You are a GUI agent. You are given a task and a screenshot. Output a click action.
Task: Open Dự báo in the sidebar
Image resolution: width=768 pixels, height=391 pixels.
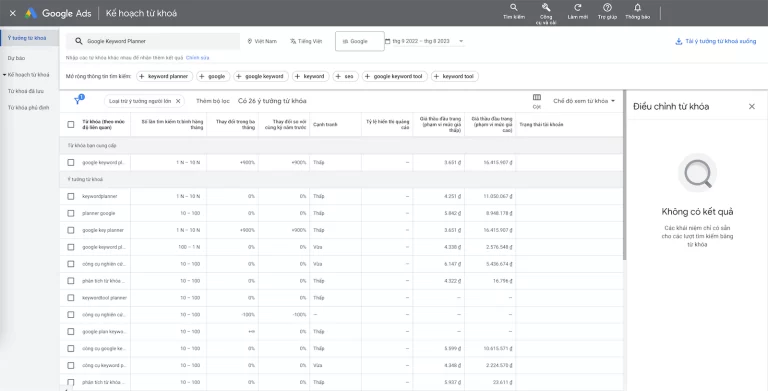pyautogui.click(x=16, y=58)
